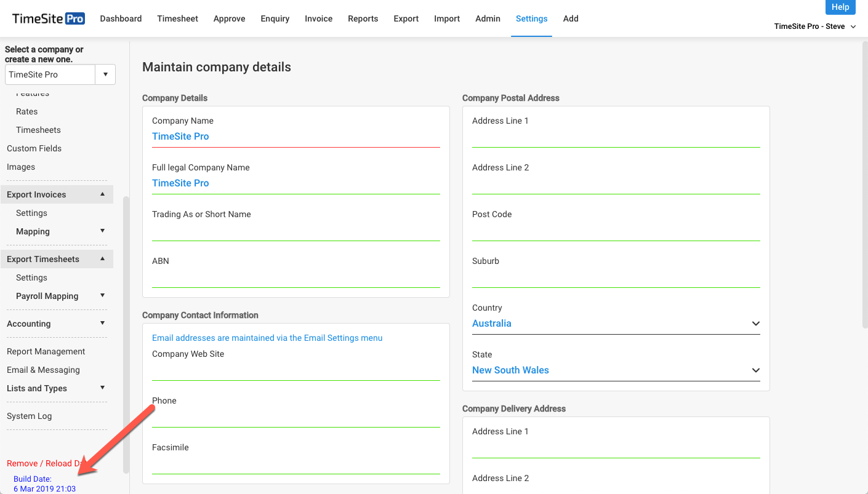Viewport: 868px width, 494px height.
Task: Open the Dashboard menu
Action: point(121,18)
